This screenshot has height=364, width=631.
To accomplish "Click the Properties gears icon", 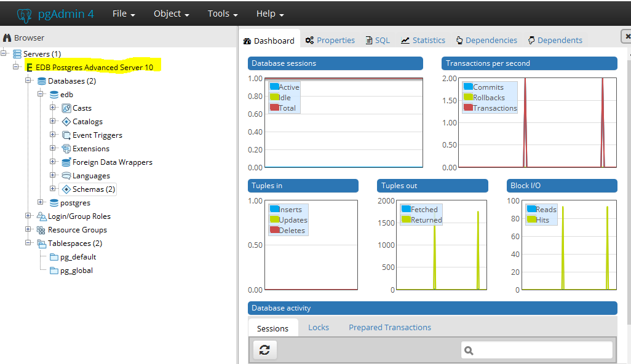I will coord(309,40).
